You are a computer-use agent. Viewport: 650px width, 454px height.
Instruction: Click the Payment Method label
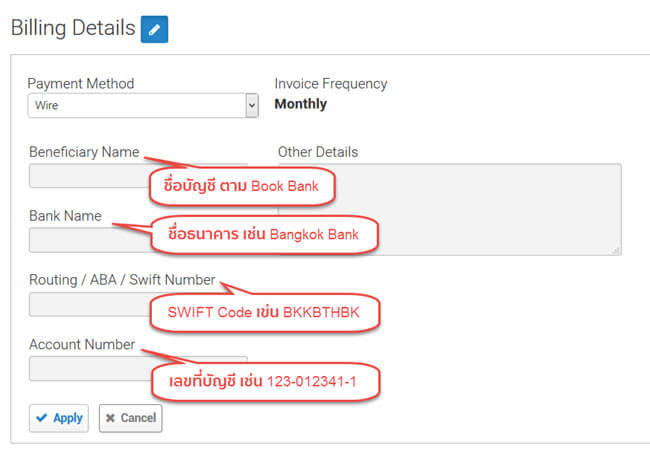[x=80, y=83]
